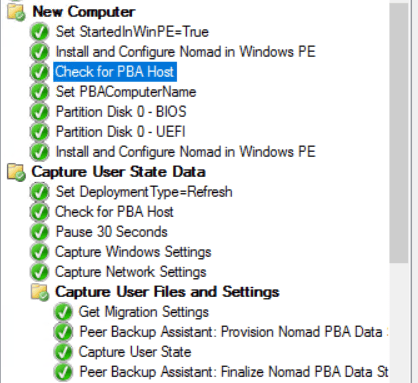This screenshot has height=383, width=418.
Task: Open the New Computer group label
Action: (x=84, y=12)
